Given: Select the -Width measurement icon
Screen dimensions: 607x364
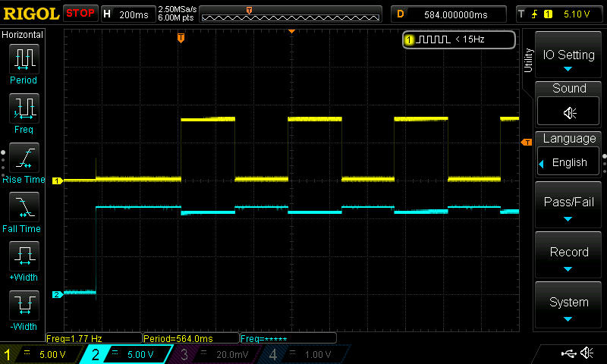Looking at the screenshot, I should (x=24, y=305).
